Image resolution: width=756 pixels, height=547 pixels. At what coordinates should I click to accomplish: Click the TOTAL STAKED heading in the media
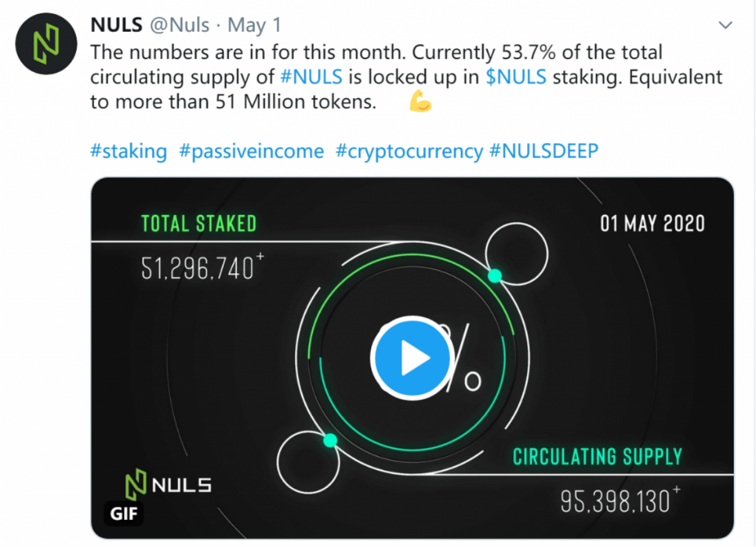[199, 223]
